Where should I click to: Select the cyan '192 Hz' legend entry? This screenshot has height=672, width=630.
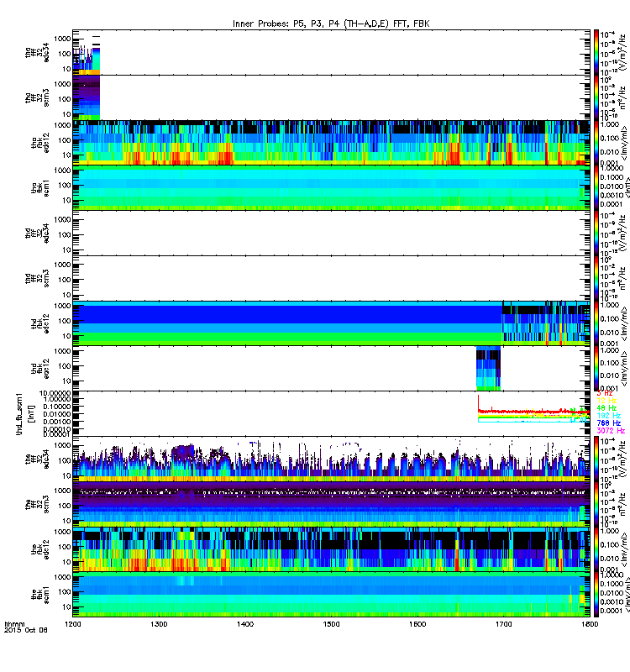tap(608, 415)
